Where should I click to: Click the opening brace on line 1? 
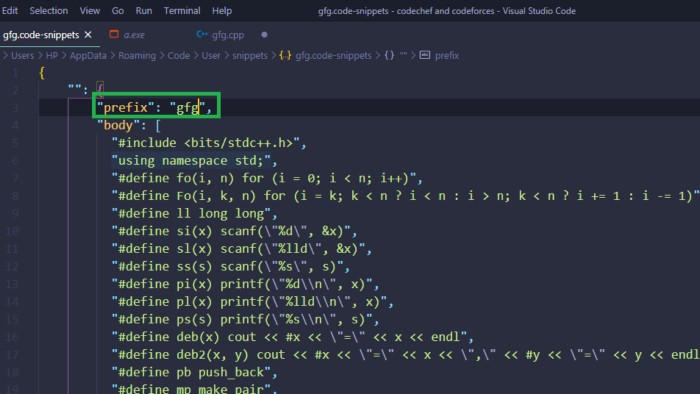(42, 73)
